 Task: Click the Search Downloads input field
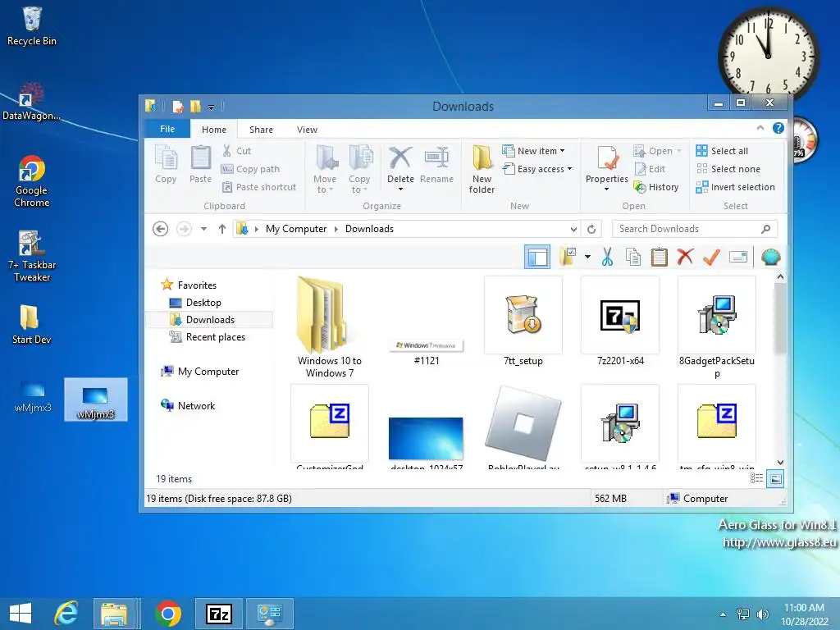[694, 229]
